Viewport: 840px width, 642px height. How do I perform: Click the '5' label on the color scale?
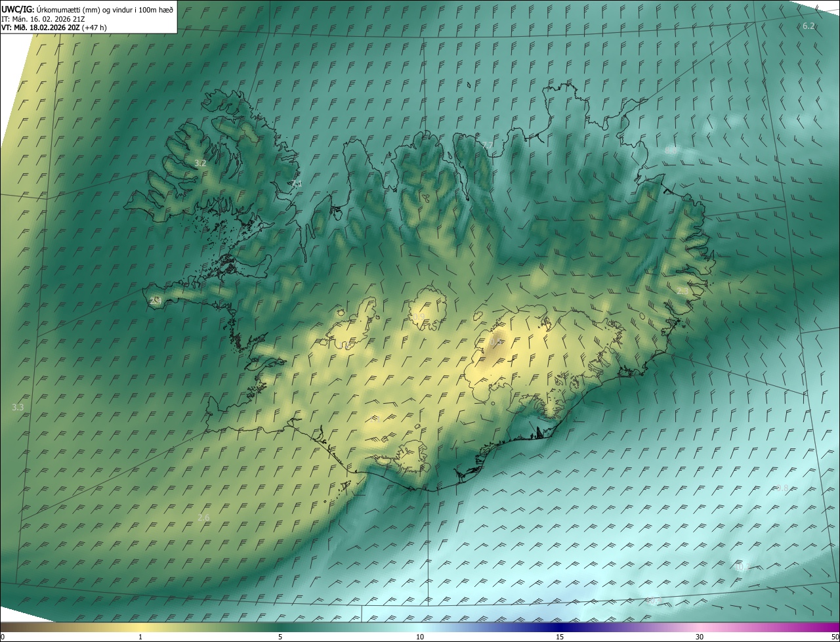coord(280,637)
